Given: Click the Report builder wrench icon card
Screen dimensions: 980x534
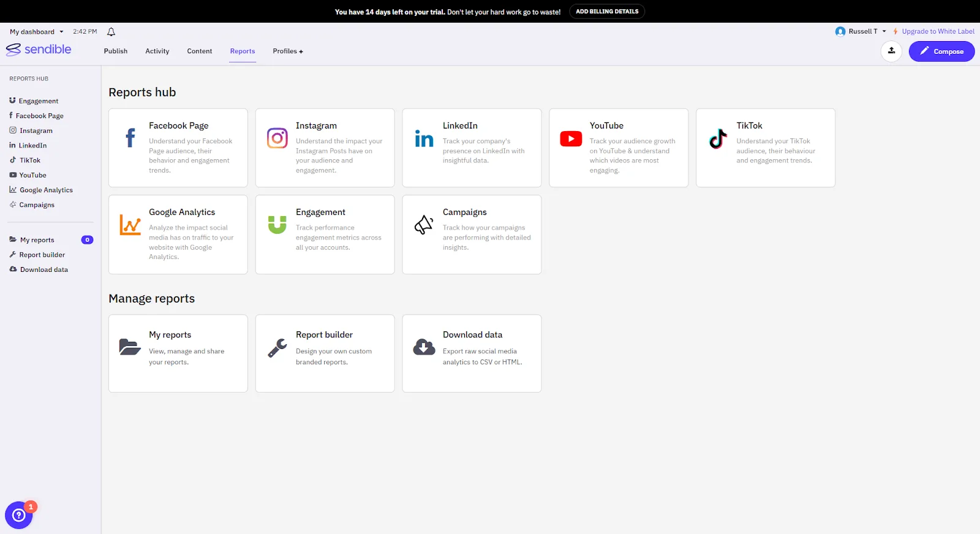Looking at the screenshot, I should point(277,348).
